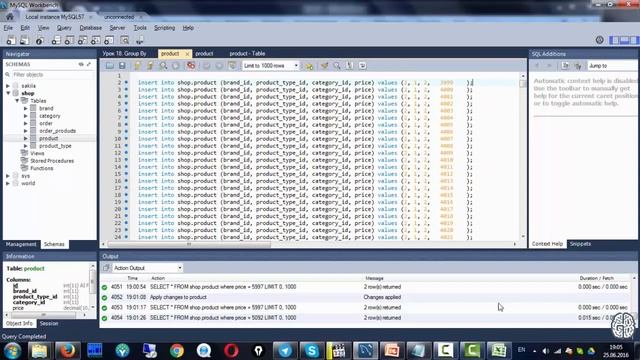Rollback the current transaction
This screenshot has height=360, width=640.
pyautogui.click(x=219, y=66)
